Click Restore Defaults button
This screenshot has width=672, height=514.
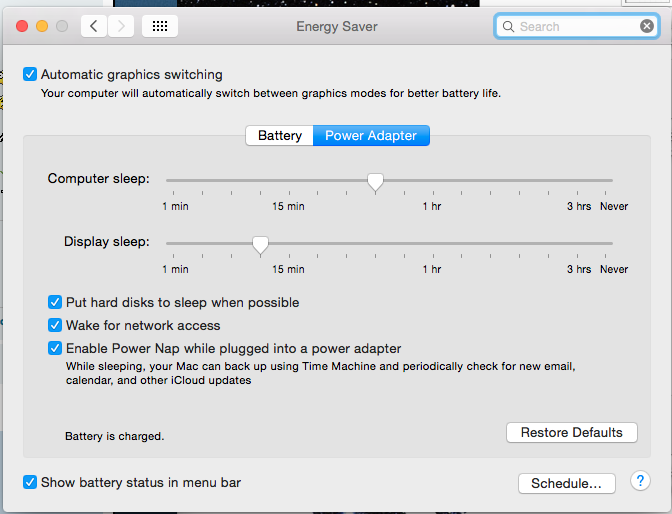pyautogui.click(x=572, y=433)
